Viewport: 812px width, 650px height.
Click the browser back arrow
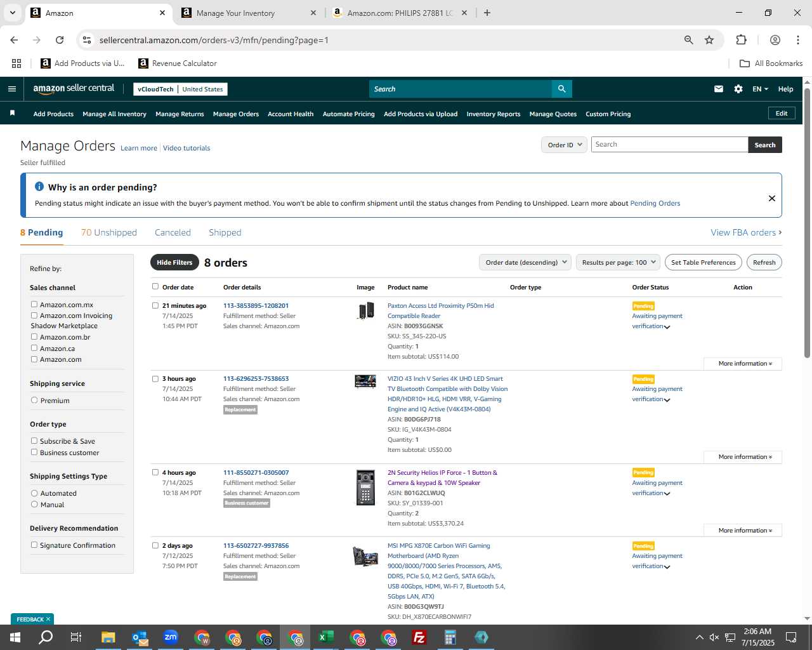14,40
